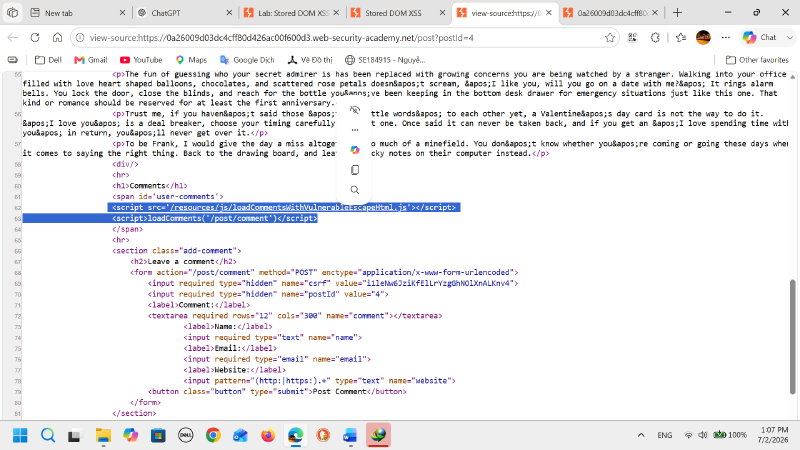Switch to the Stored DOM XSS tab

click(x=398, y=13)
